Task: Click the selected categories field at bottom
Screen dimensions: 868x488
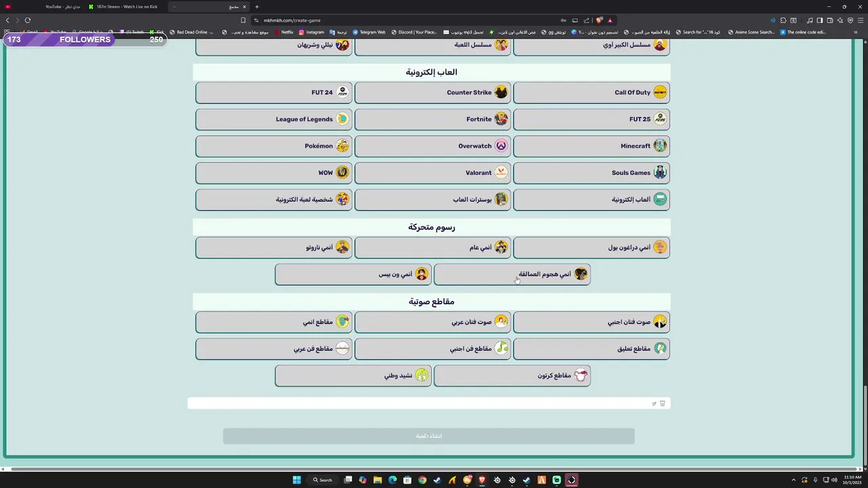Action: [x=429, y=403]
